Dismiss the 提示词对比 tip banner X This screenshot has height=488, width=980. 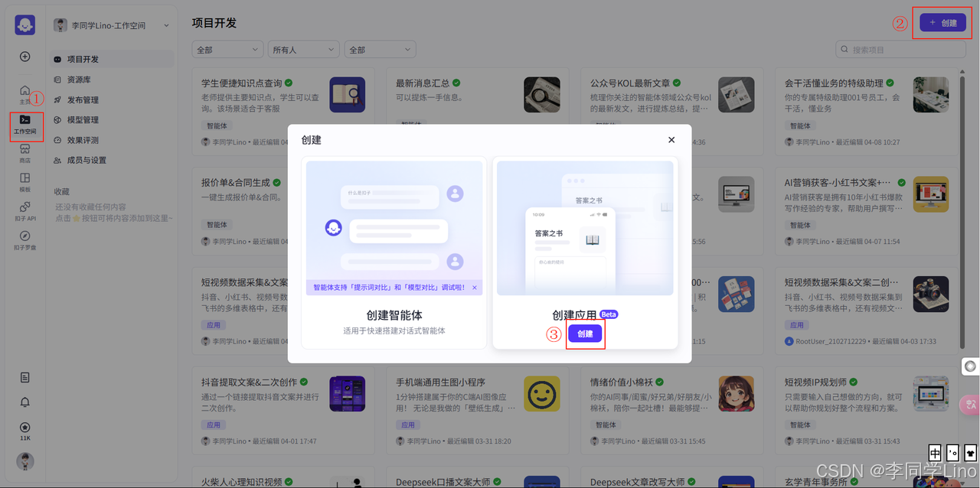(475, 288)
